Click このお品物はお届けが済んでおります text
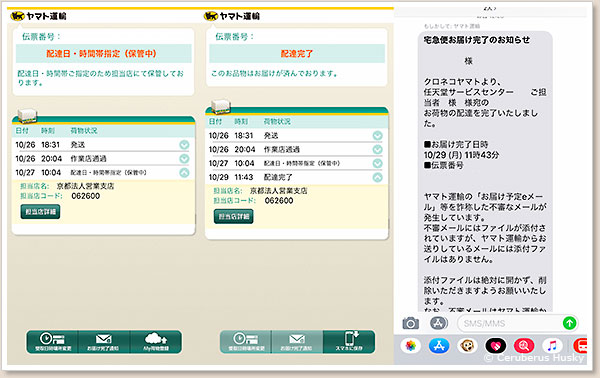Screen dimensions: 600x378 point(274,73)
